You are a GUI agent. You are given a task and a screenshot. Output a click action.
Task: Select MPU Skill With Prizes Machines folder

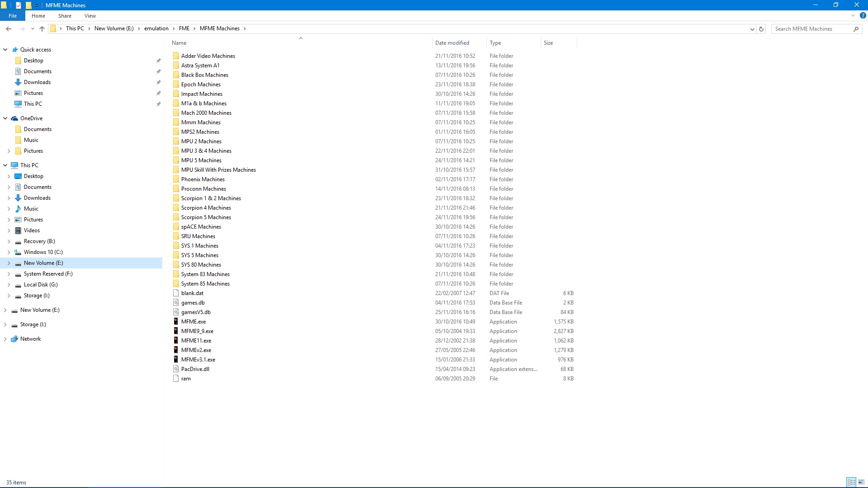tap(218, 170)
